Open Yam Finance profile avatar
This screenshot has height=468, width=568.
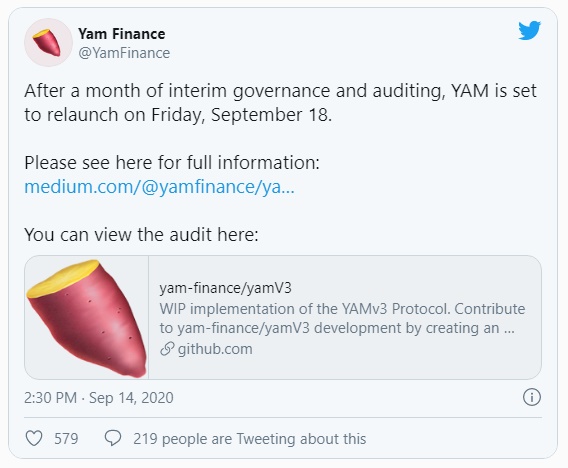click(48, 42)
